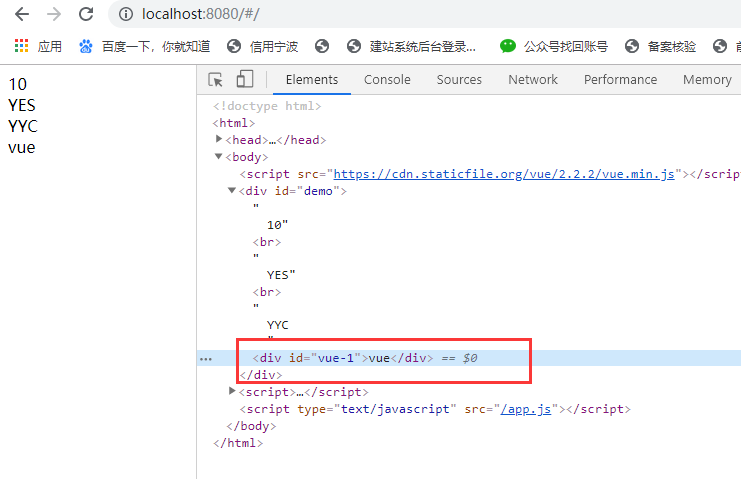Select the closing </div> tag line

[261, 375]
